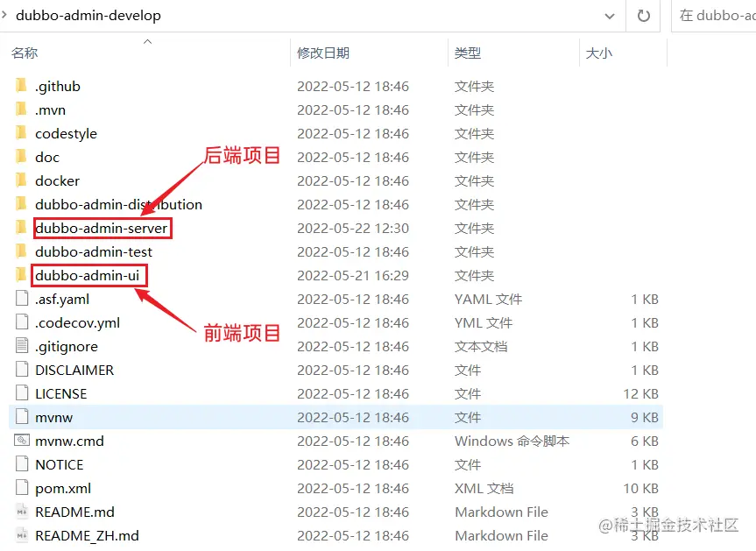The height and width of the screenshot is (551, 756).
Task: Expand the breadcrumb chevron before dubbo-admin-develop
Action: [4, 15]
